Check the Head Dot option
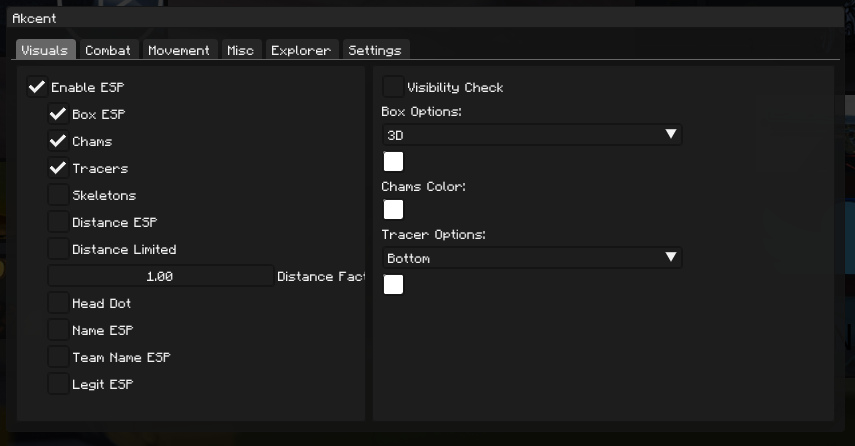This screenshot has height=446, width=855. [58, 303]
